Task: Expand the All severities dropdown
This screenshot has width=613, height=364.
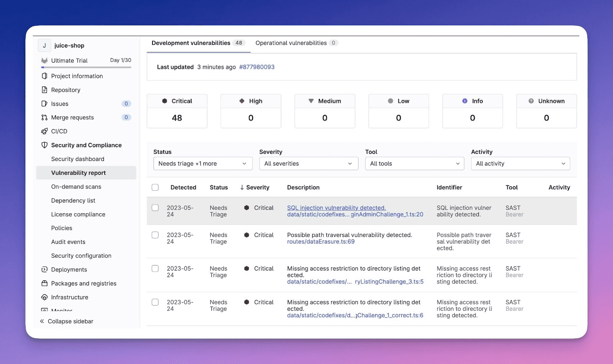Action: [x=308, y=164]
